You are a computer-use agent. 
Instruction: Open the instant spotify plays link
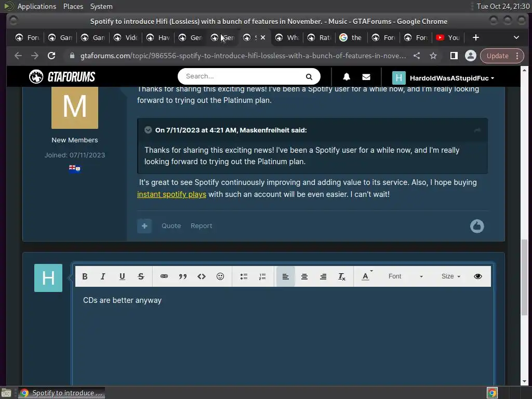click(171, 194)
